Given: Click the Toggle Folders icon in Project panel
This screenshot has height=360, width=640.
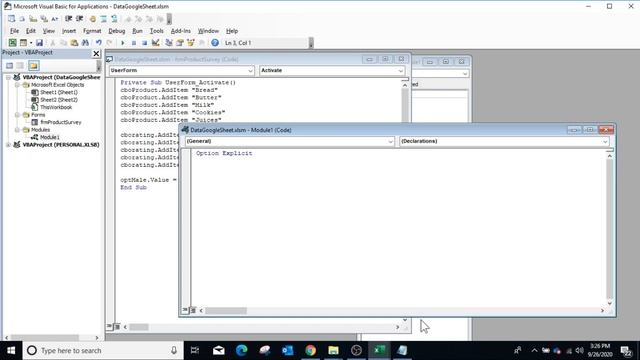Looking at the screenshot, I should (x=33, y=65).
